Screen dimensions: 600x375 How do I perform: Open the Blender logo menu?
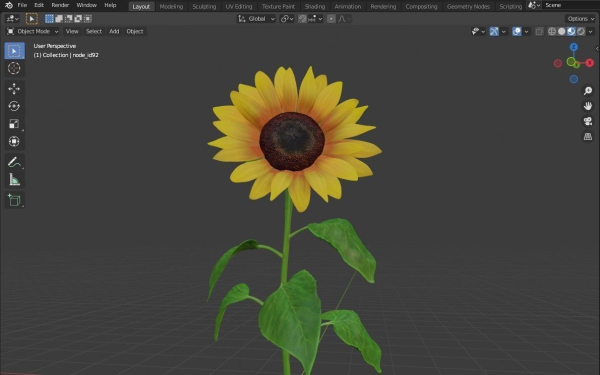point(8,5)
